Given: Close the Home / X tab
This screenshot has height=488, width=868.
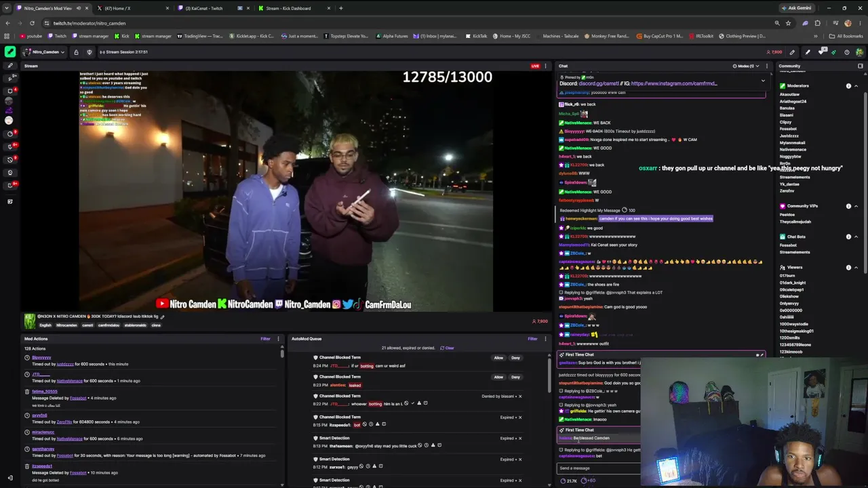Looking at the screenshot, I should click(x=167, y=8).
